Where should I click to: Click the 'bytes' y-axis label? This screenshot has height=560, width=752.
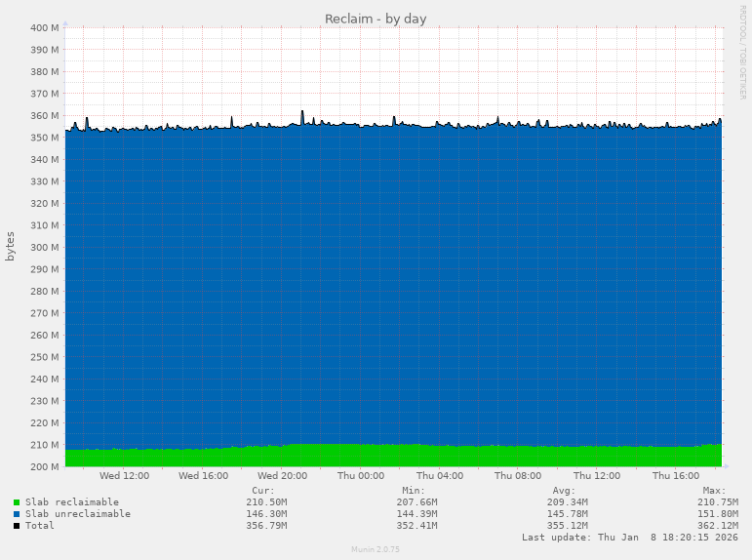pos(11,246)
